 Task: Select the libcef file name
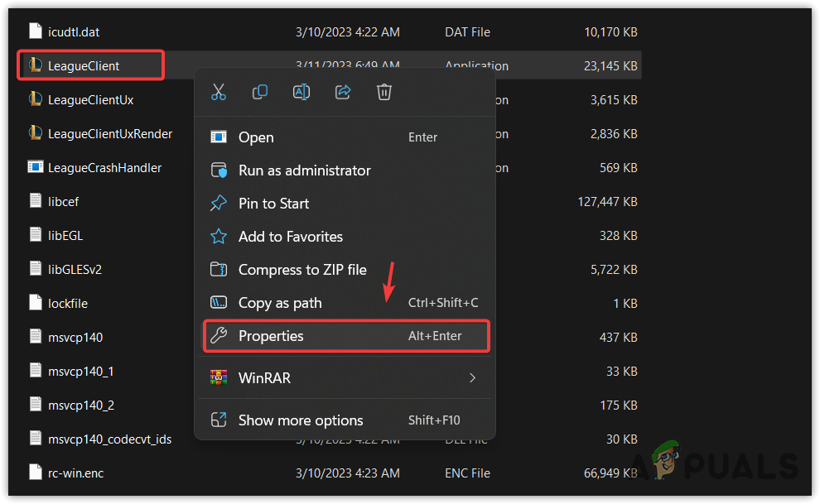pos(63,202)
